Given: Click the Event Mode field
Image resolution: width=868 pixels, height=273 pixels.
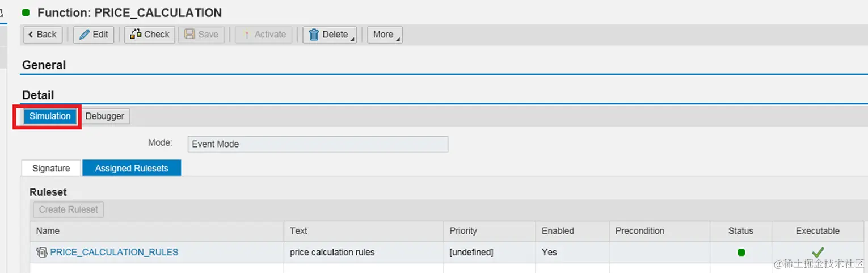Looking at the screenshot, I should tap(317, 144).
